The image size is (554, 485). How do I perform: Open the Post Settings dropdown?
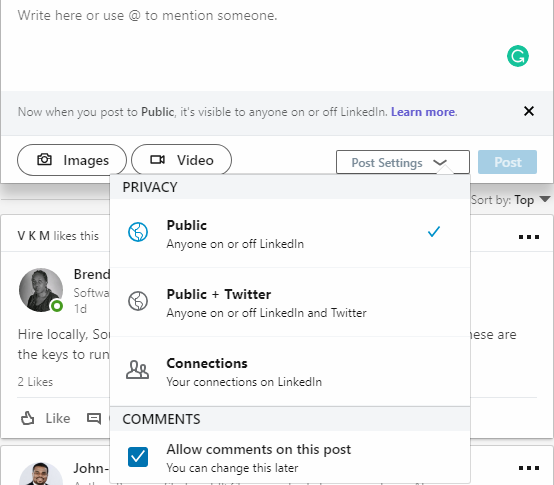click(403, 162)
